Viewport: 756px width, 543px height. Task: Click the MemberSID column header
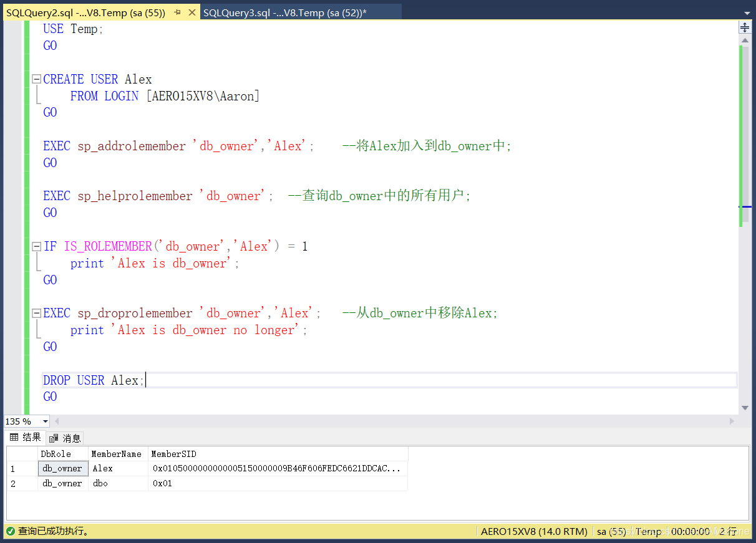pos(278,454)
